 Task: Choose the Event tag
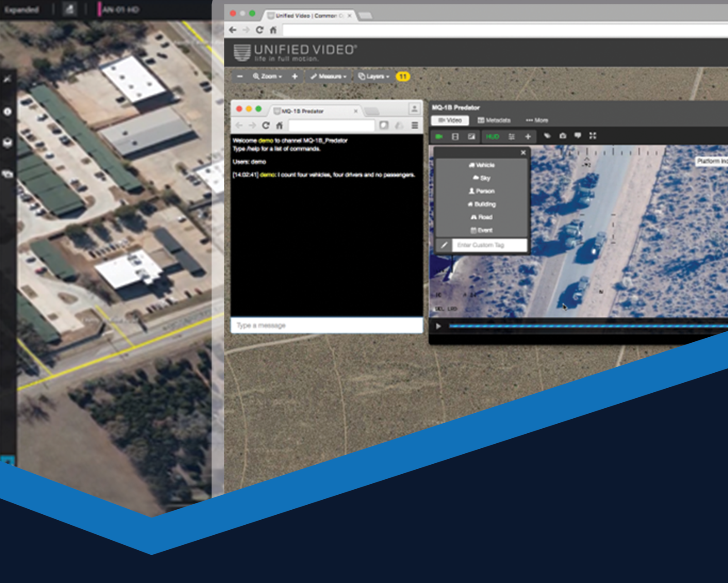[x=482, y=230]
